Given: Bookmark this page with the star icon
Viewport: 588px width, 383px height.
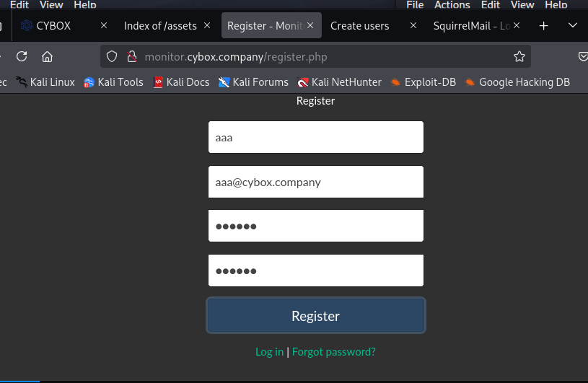Looking at the screenshot, I should click(x=519, y=56).
